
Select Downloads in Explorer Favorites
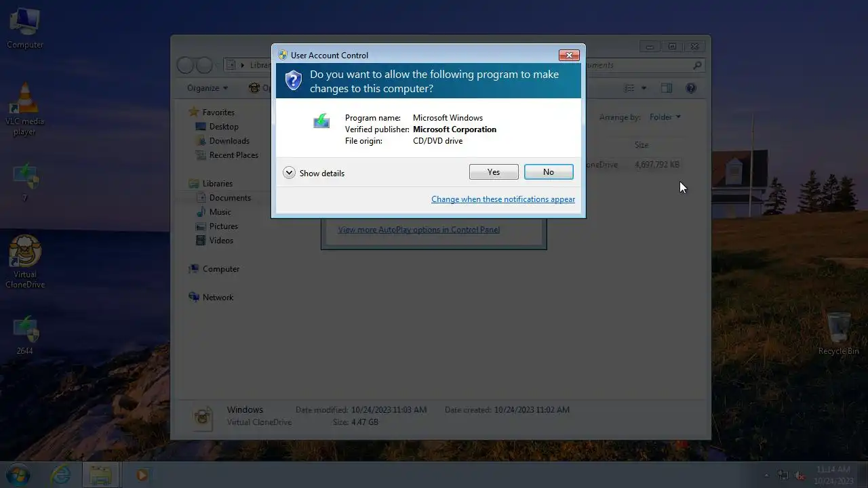[x=222, y=141]
